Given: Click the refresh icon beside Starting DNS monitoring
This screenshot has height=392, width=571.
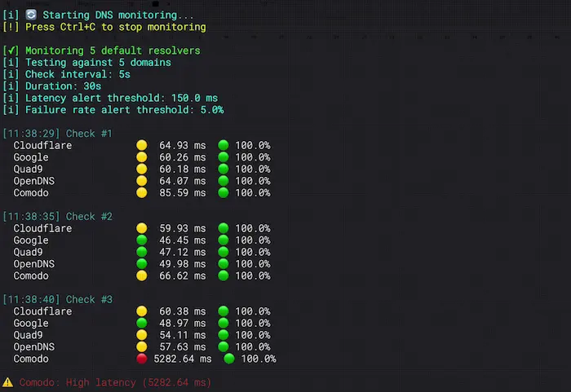Looking at the screenshot, I should pos(31,15).
